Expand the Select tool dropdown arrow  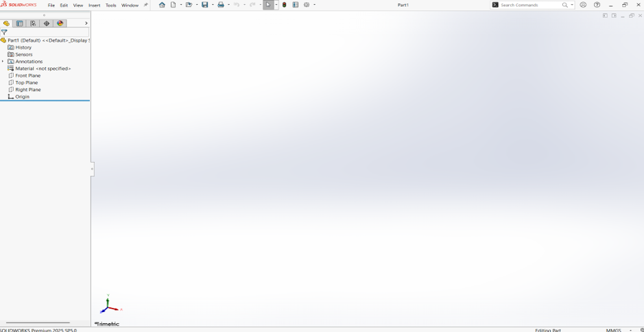tap(276, 5)
